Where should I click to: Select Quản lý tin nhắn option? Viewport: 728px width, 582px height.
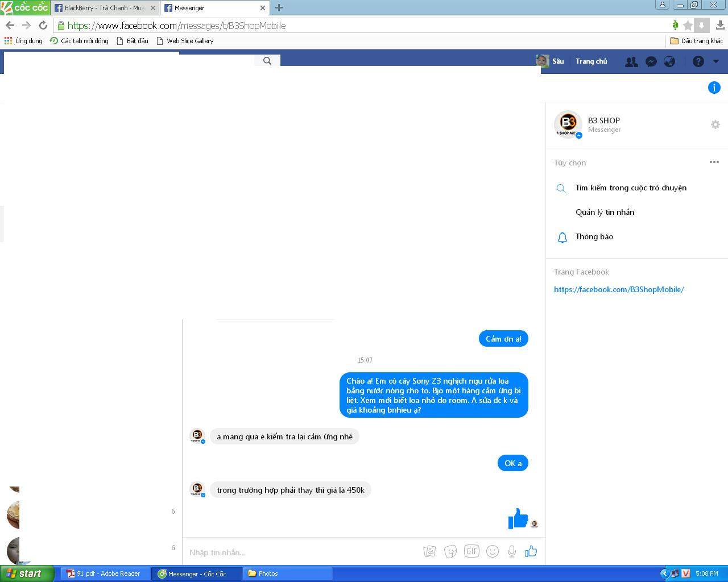tap(605, 212)
